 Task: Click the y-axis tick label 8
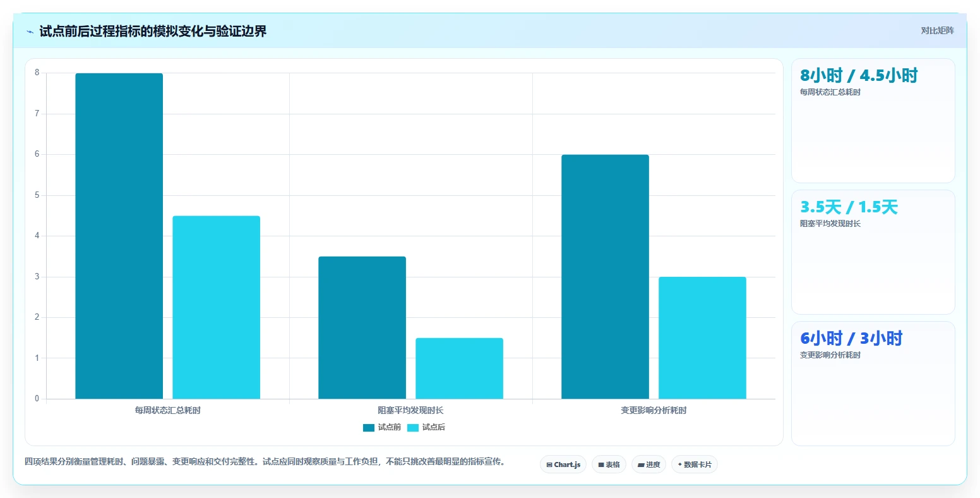[x=37, y=73]
